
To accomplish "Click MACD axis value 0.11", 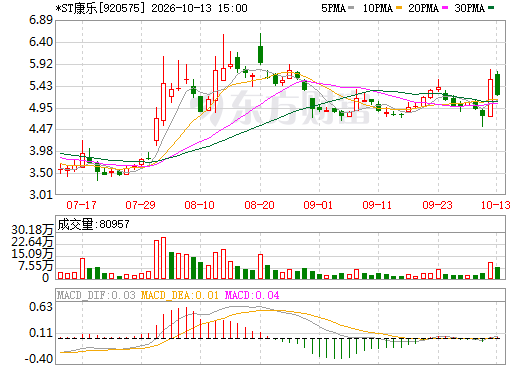I will [x=41, y=333].
